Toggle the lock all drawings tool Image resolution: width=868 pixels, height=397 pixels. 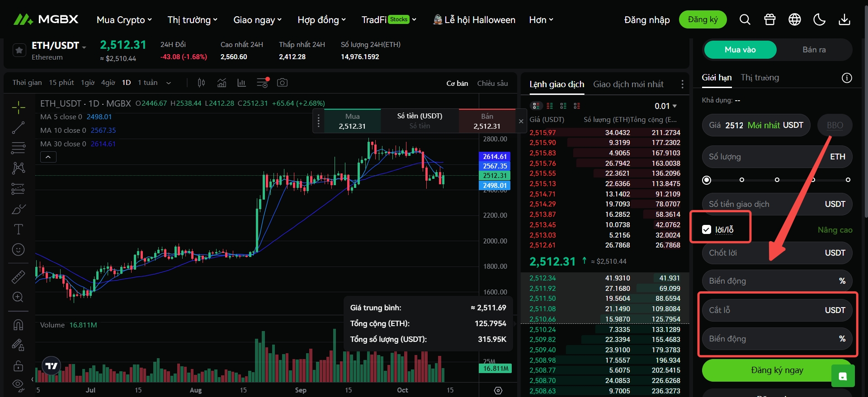pos(18,365)
